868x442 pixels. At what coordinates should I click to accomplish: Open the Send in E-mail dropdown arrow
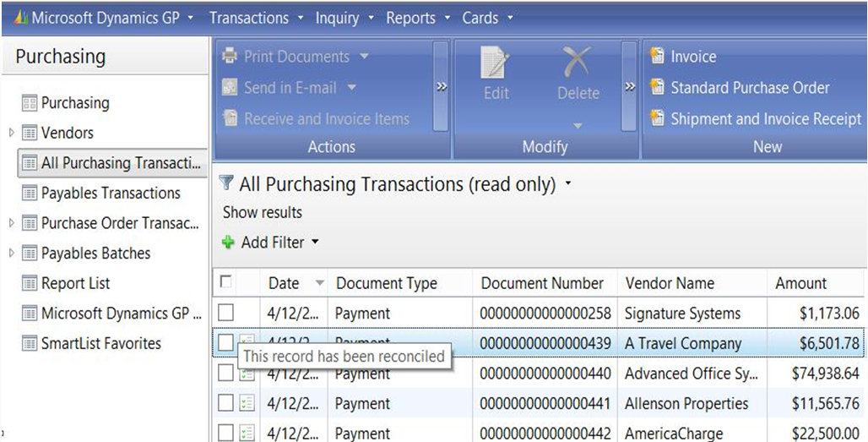pos(351,87)
